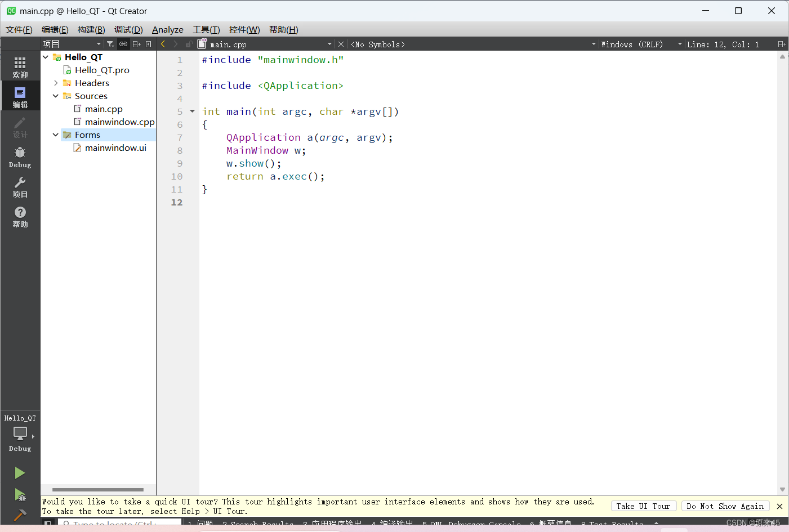Toggle synchronize with editor link button
This screenshot has height=532, width=789.
pos(123,44)
